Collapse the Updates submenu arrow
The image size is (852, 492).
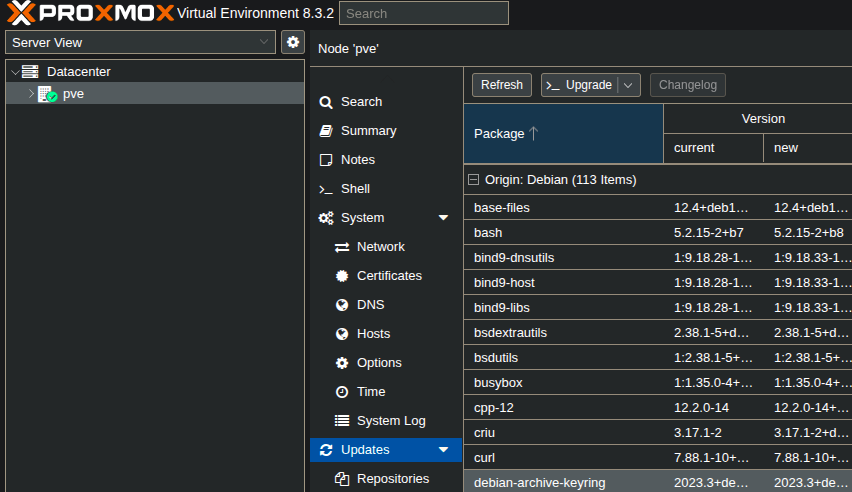(443, 450)
